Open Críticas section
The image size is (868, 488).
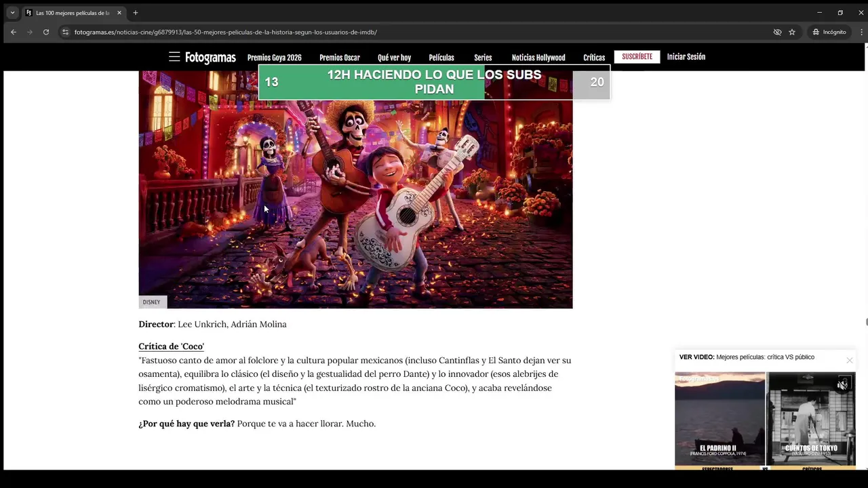click(594, 58)
